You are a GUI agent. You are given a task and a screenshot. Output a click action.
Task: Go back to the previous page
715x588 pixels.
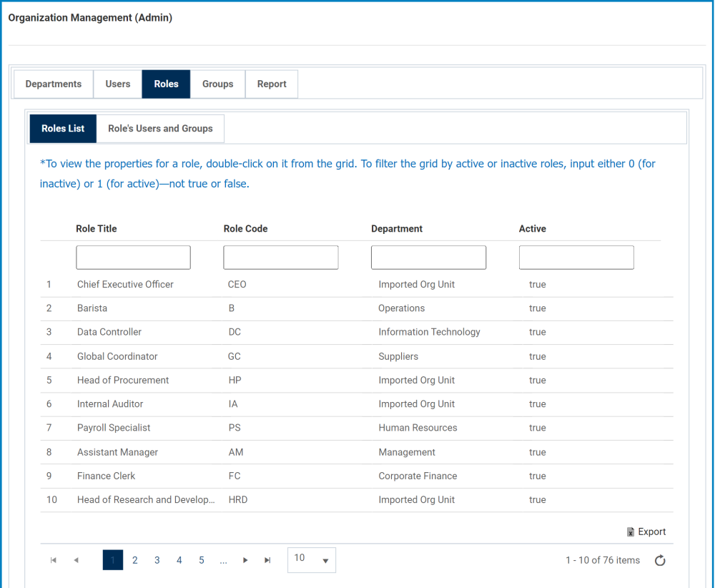tap(76, 560)
